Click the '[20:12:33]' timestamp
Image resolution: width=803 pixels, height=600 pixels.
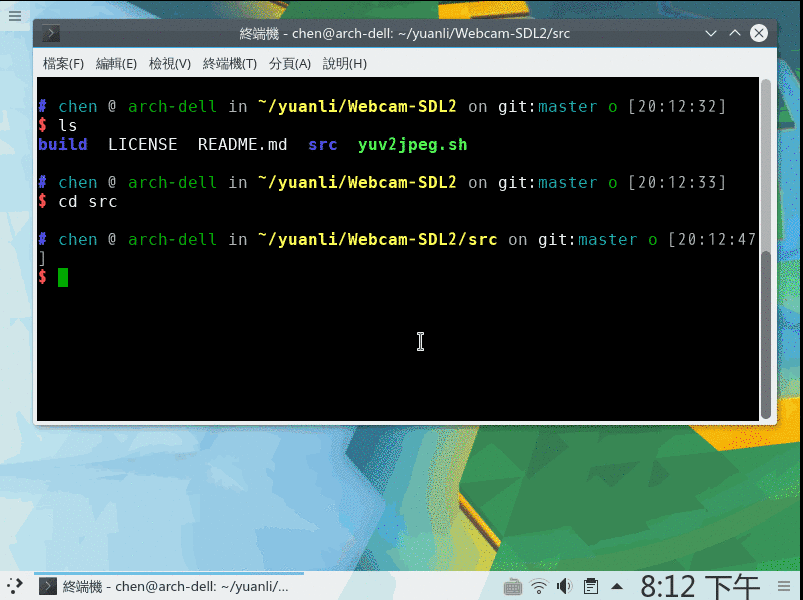(x=677, y=183)
